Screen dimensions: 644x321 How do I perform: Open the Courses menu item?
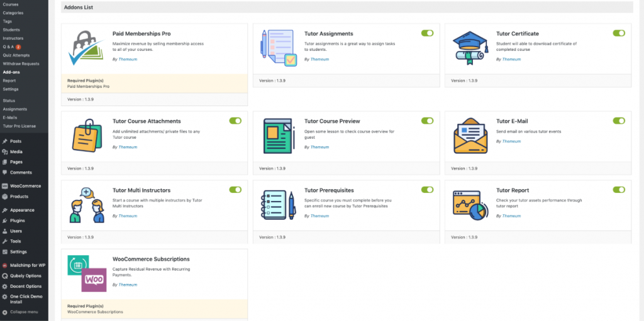click(10, 4)
